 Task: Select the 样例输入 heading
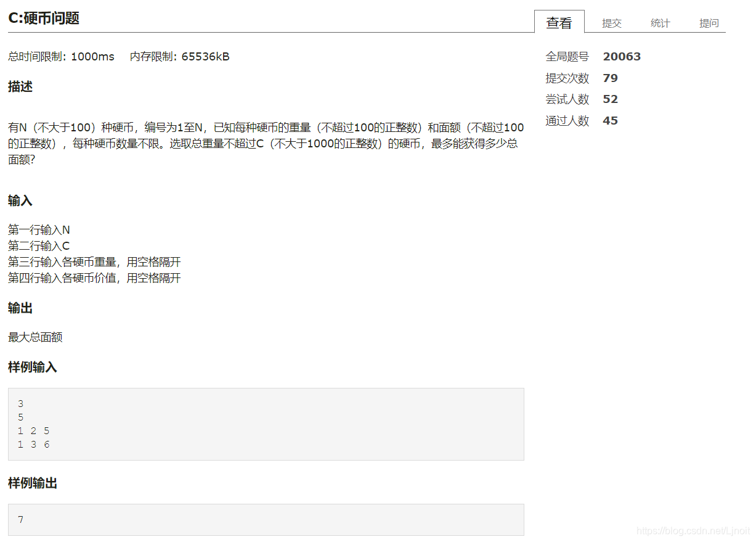32,367
